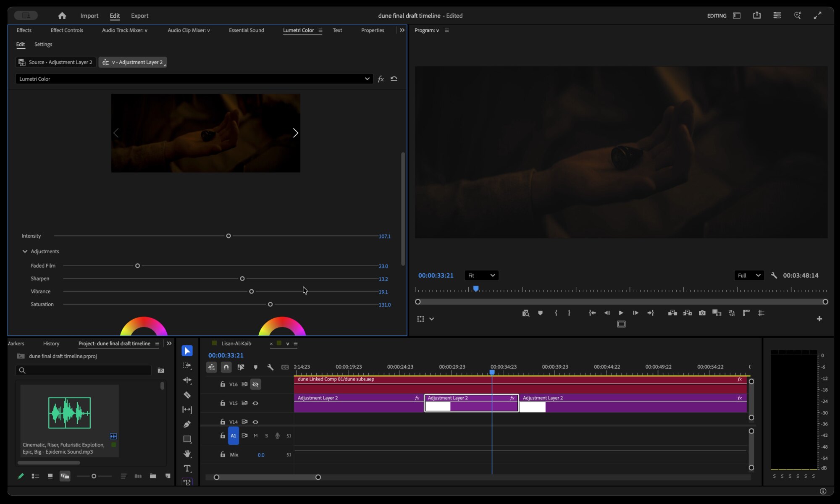This screenshot has width=840, height=504.
Task: Select the Ripple Edit tool
Action: [187, 380]
